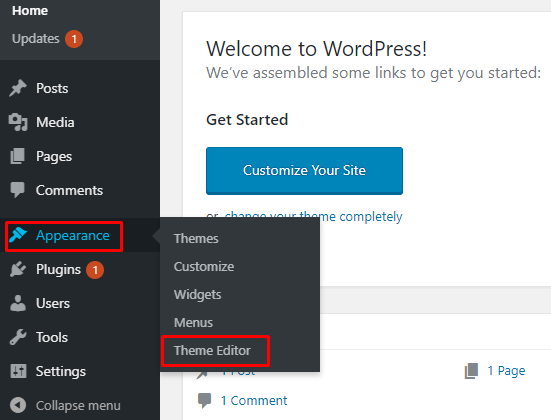Open the Home dashboard menu item

30,11
